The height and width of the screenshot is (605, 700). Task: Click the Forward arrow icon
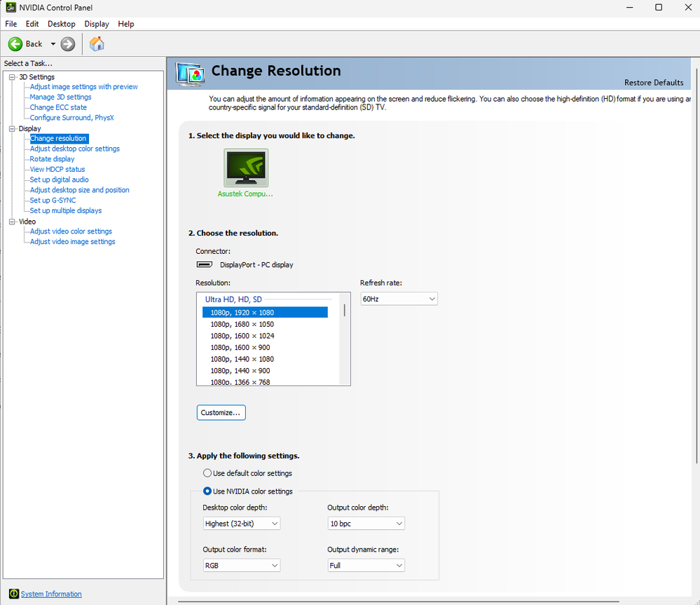pyautogui.click(x=68, y=43)
